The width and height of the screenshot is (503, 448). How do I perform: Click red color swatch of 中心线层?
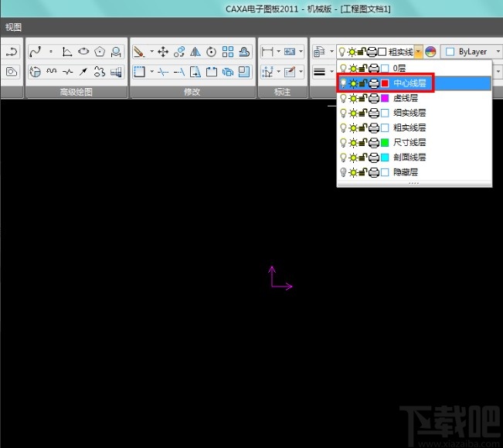click(x=385, y=83)
